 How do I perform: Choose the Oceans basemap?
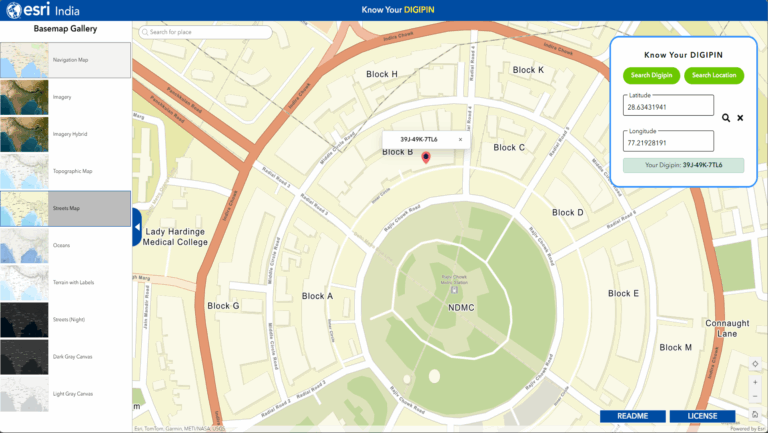(66, 245)
